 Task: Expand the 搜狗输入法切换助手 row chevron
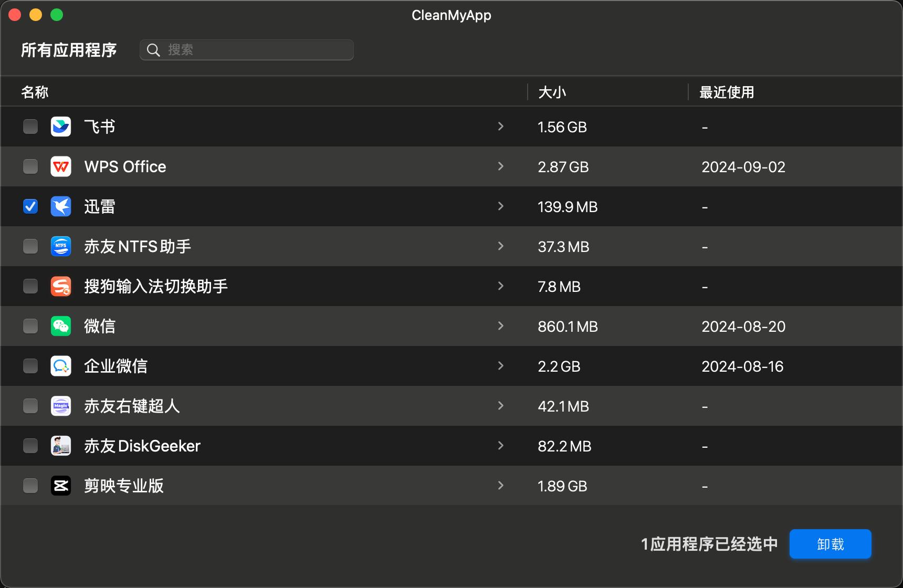tap(501, 286)
